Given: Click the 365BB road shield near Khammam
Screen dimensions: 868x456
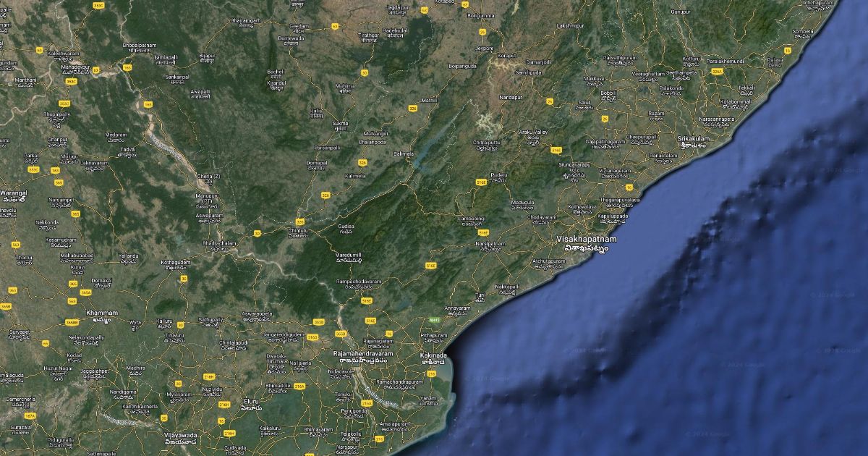Looking at the screenshot, I should click(71, 321).
